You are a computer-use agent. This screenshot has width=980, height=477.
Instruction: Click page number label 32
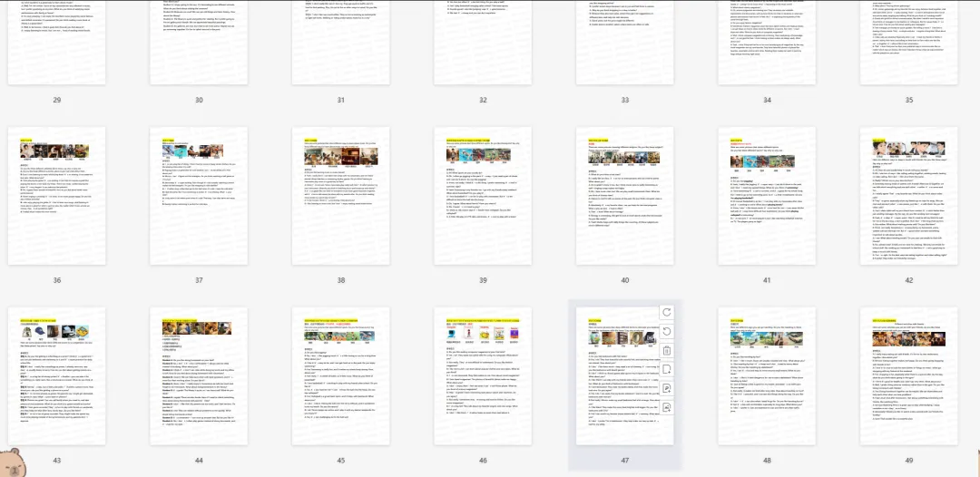point(483,100)
